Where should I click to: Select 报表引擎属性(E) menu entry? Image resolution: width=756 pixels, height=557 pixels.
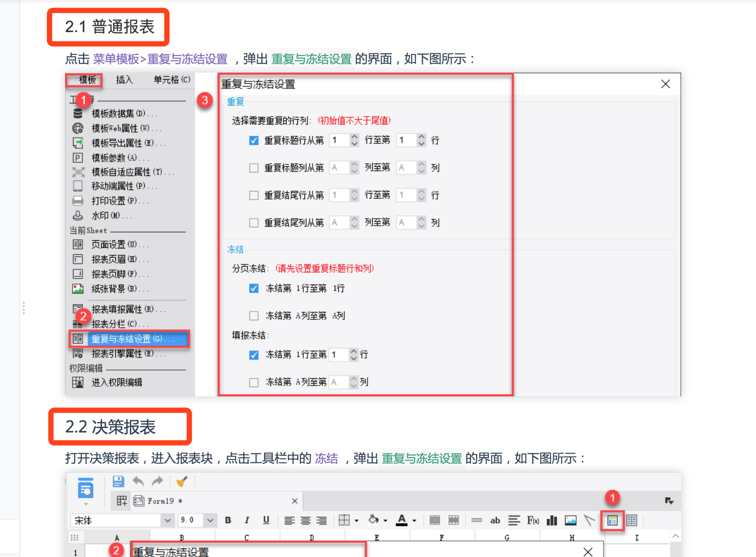[x=128, y=354]
